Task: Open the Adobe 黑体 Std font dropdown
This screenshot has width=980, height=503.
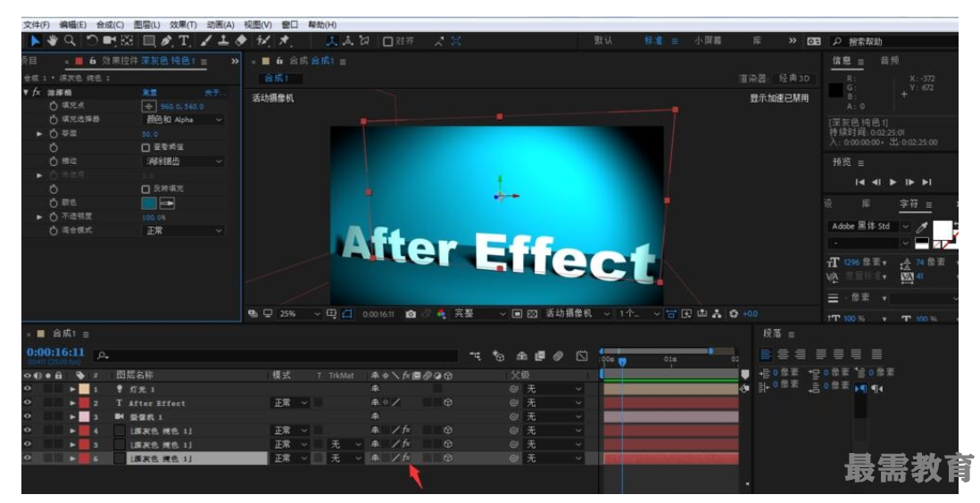Action: pos(870,227)
